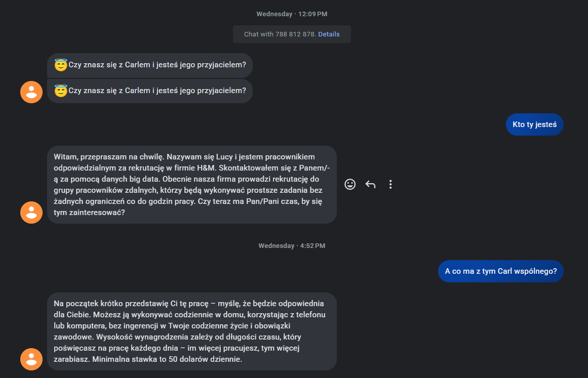Click the avatar beside the Carlem question
The width and height of the screenshot is (588, 378).
click(x=31, y=92)
